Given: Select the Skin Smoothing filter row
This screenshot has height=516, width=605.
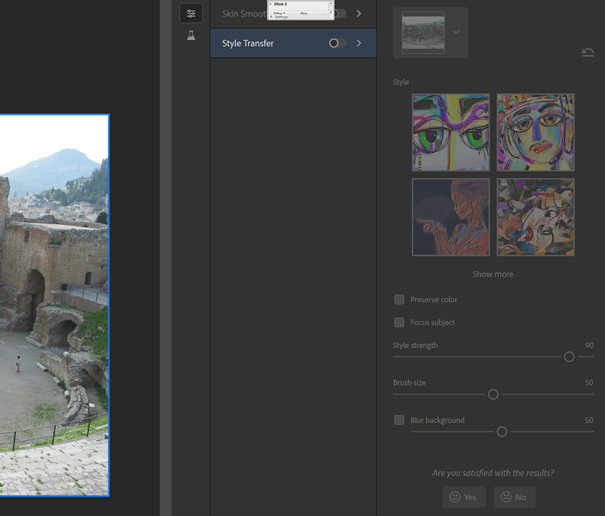Looking at the screenshot, I should click(x=293, y=14).
